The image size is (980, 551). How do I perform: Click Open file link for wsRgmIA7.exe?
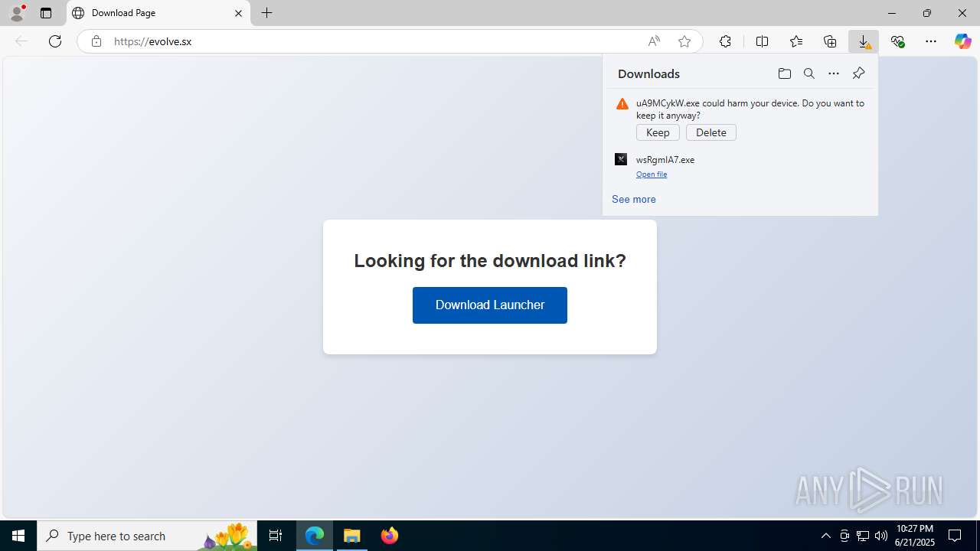point(652,174)
